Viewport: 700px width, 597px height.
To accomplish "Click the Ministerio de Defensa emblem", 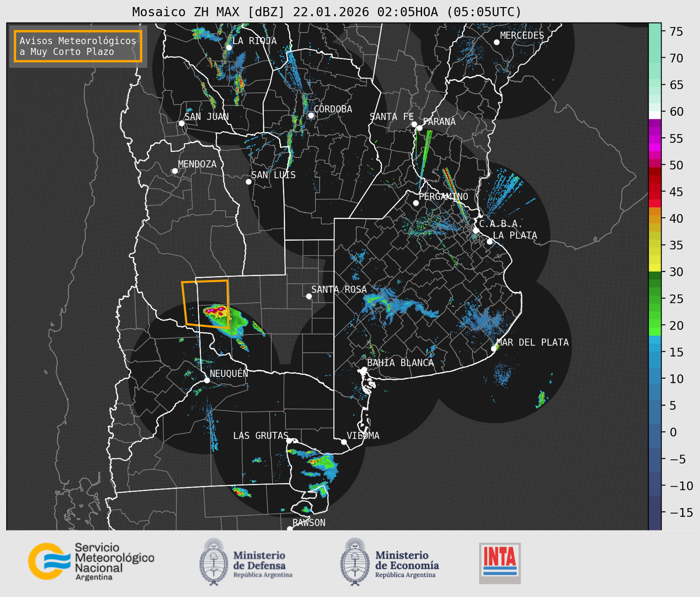I will point(214,562).
